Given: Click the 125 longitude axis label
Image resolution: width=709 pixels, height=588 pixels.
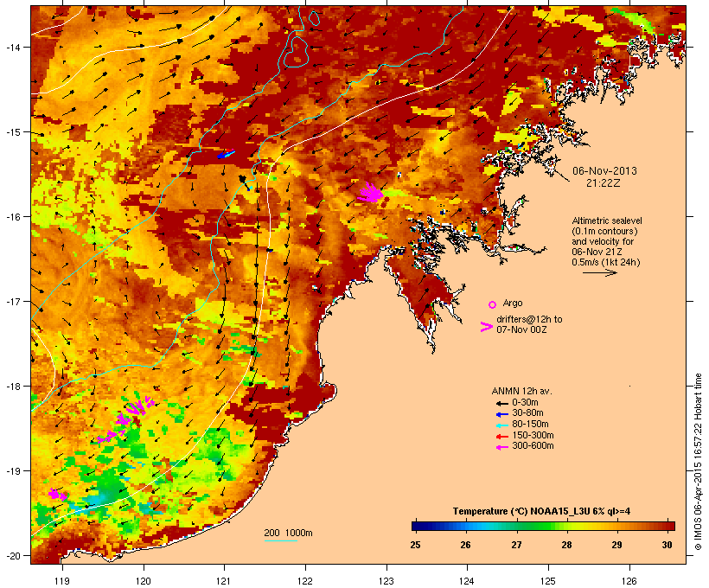Looking at the screenshot, I should point(548,581).
